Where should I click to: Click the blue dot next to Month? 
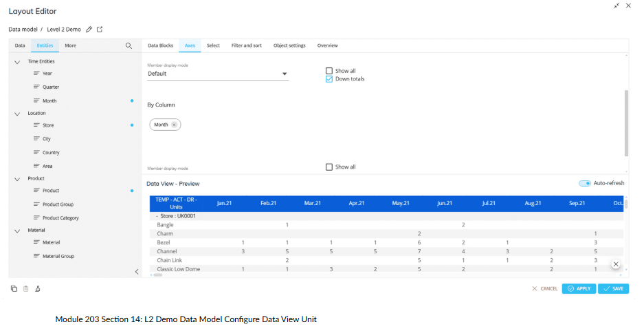[132, 100]
